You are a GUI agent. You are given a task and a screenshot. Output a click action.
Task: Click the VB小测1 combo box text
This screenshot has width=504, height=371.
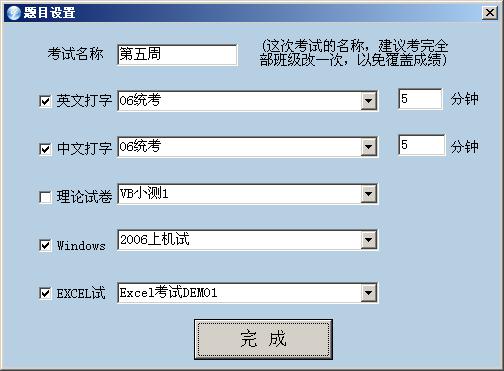[x=144, y=193]
